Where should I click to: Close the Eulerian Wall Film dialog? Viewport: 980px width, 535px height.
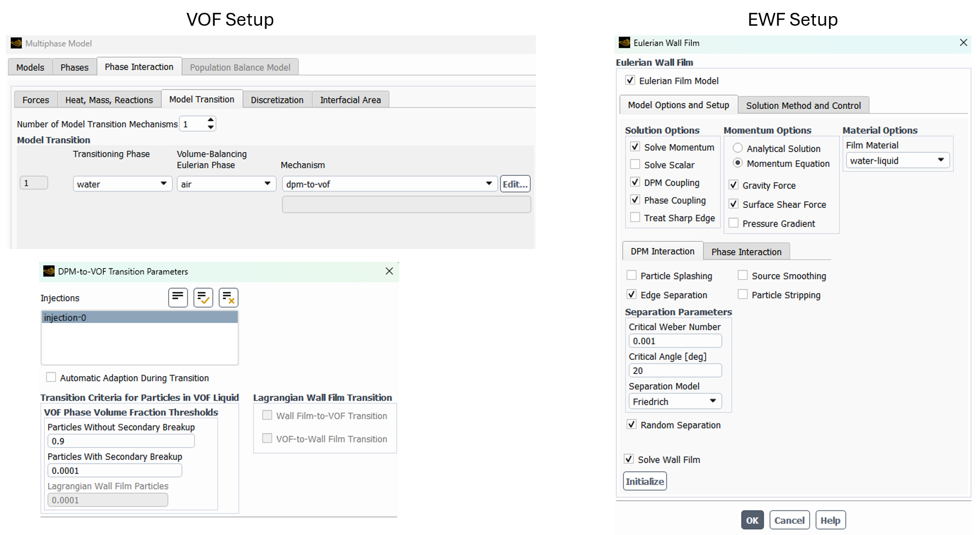coord(963,43)
